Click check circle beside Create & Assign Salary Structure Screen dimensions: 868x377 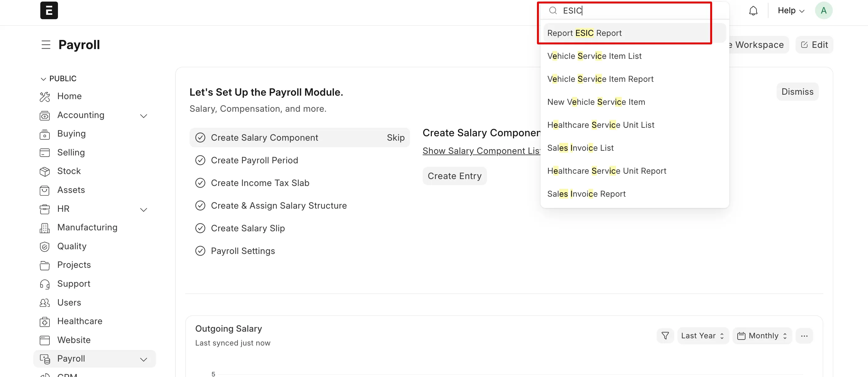[x=200, y=205]
